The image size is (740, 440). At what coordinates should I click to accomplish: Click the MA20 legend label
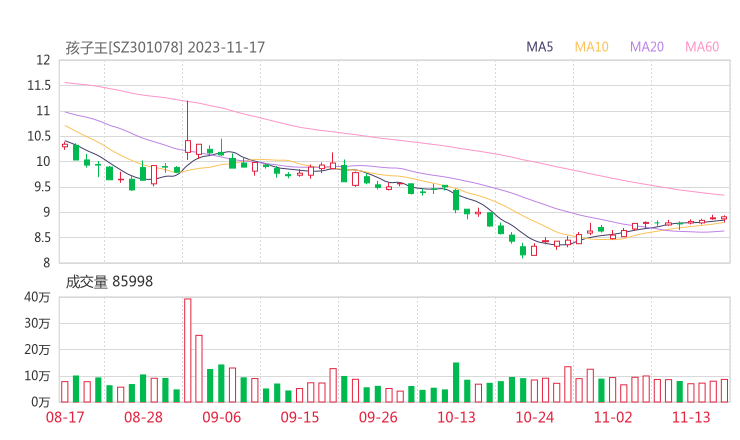pos(647,47)
